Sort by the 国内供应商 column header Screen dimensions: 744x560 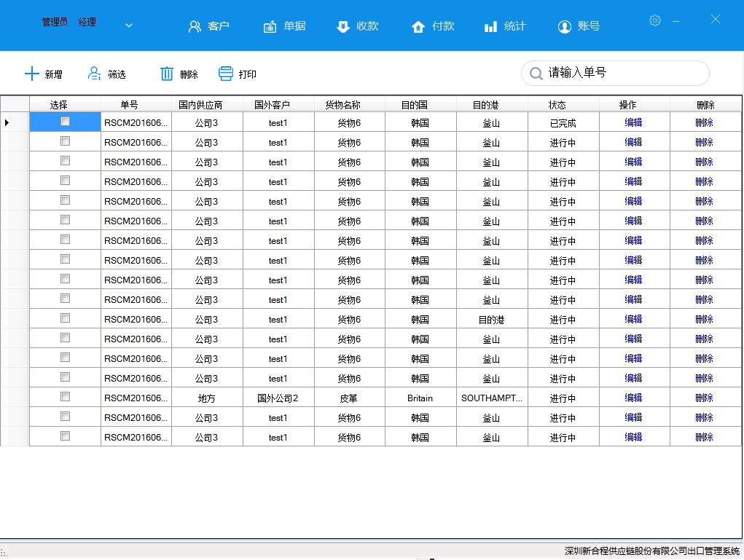point(208,104)
